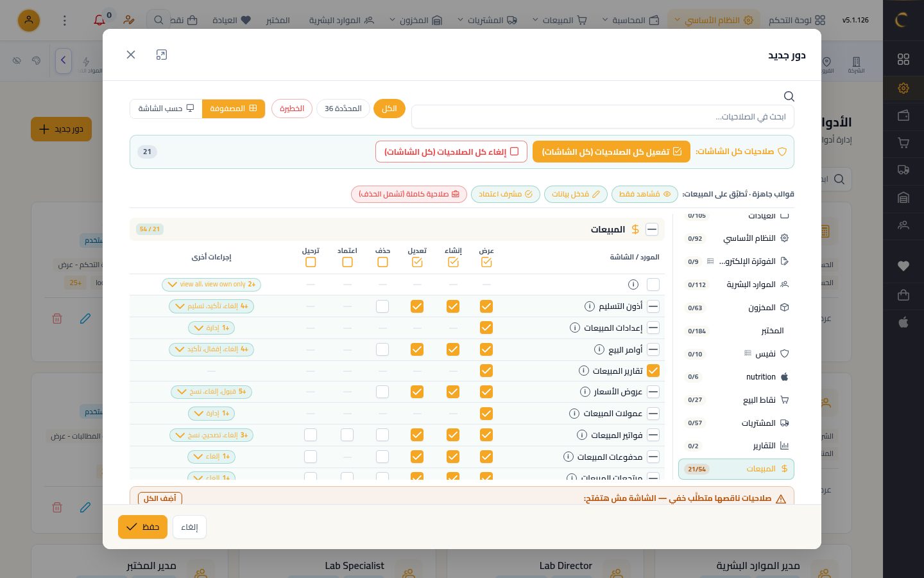Expand other actions dropdown for عروض الأسعار
This screenshot has height=578, width=924.
[x=211, y=392]
